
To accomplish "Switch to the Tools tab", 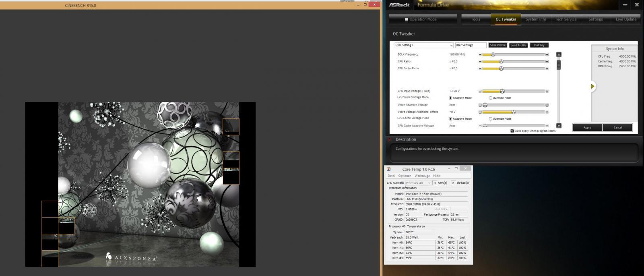I will coord(476,19).
